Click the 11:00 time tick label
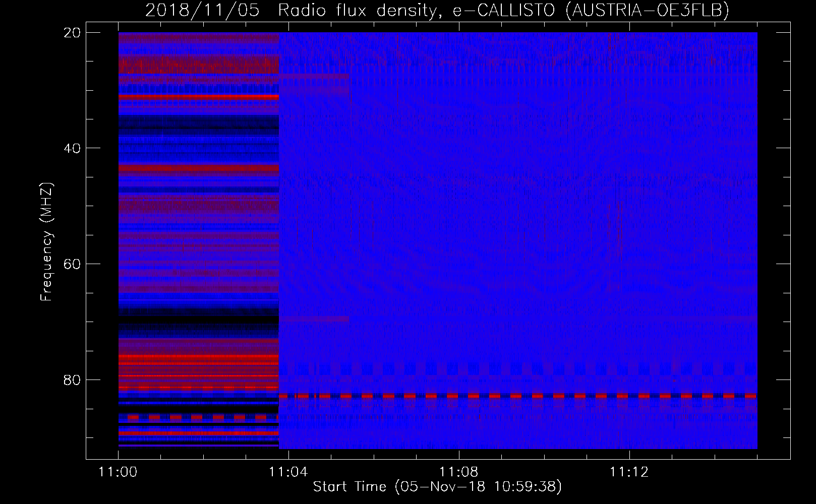 pos(118,472)
